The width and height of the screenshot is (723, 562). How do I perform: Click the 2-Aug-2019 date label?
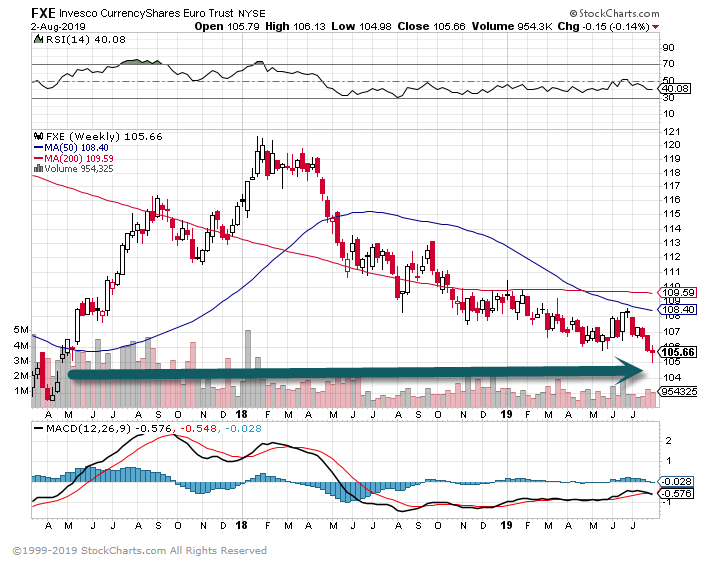[58, 27]
